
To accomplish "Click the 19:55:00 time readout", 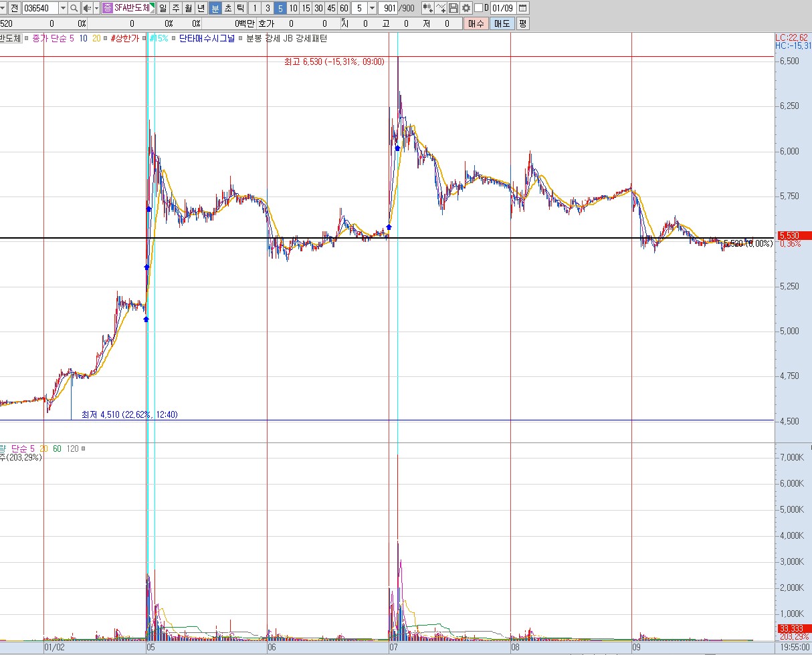I will [x=794, y=648].
